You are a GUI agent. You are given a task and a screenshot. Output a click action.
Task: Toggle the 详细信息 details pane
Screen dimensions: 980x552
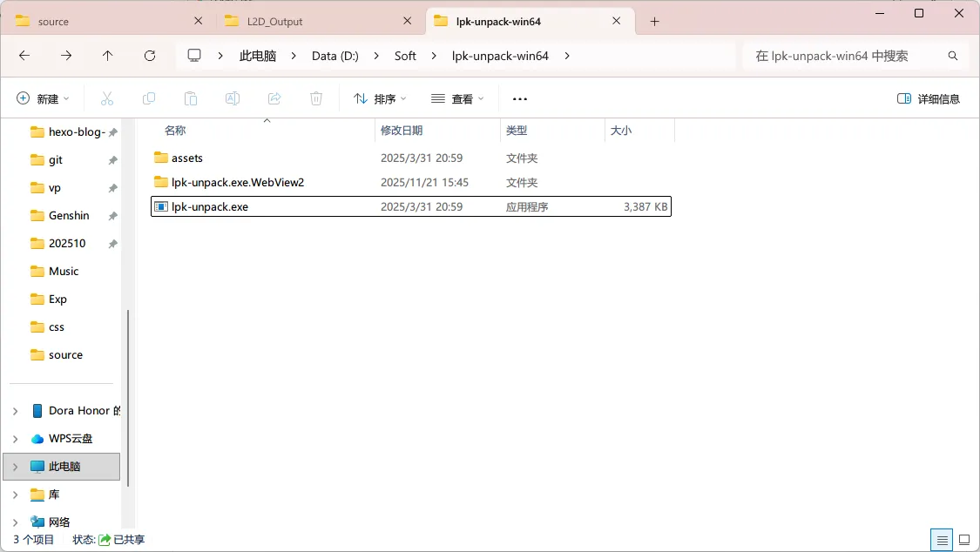click(929, 98)
